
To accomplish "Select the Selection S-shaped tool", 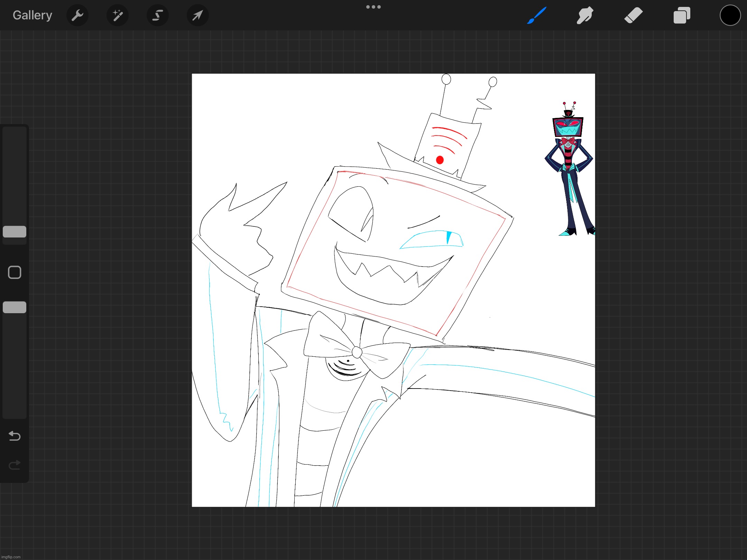I will pyautogui.click(x=158, y=16).
